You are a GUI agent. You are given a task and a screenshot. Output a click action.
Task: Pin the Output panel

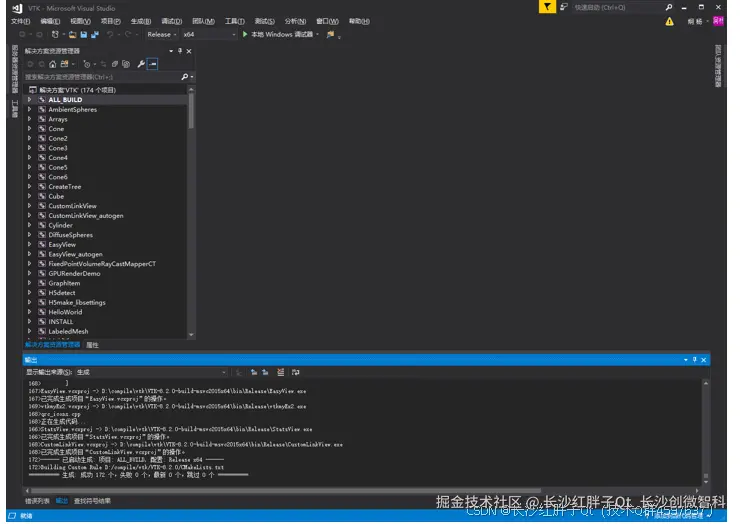coord(695,360)
